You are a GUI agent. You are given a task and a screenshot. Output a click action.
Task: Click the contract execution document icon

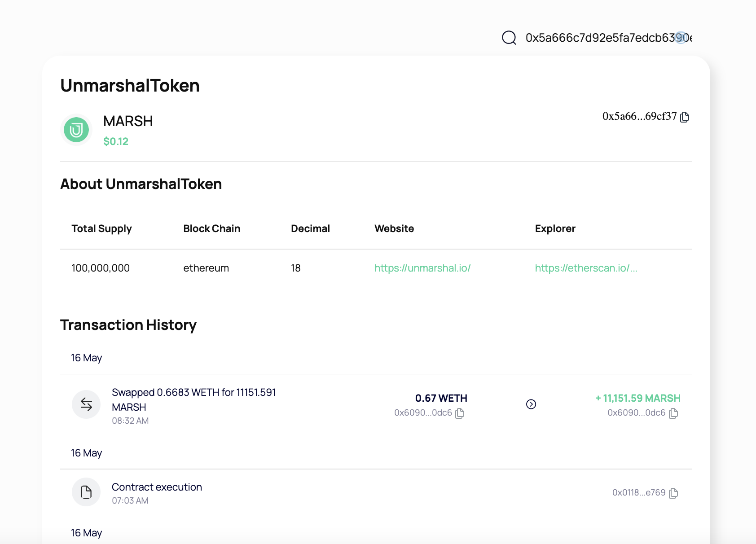(x=86, y=492)
